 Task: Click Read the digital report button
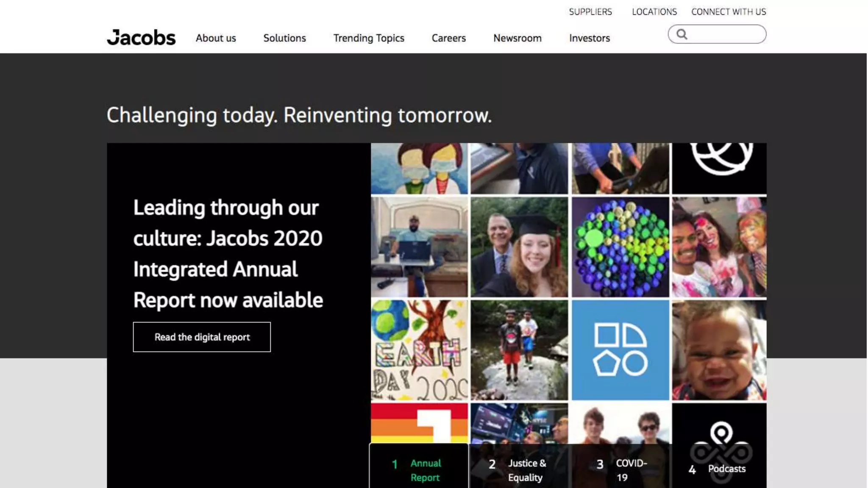pos(202,337)
